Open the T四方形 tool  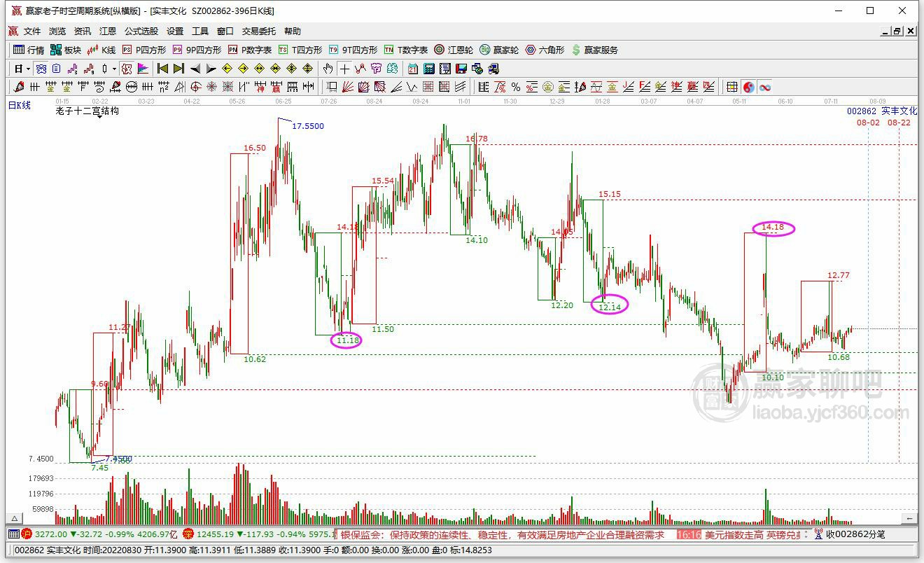coord(300,50)
